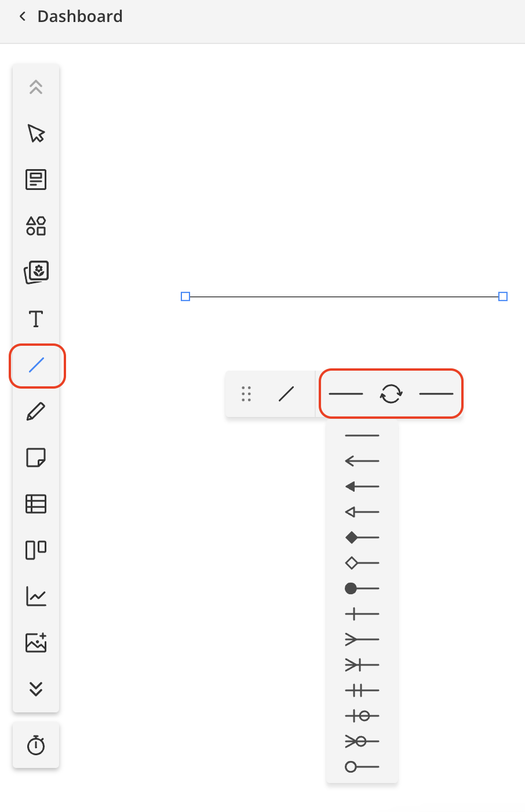Click the add image tool
Image resolution: width=525 pixels, height=812 pixels.
click(36, 643)
